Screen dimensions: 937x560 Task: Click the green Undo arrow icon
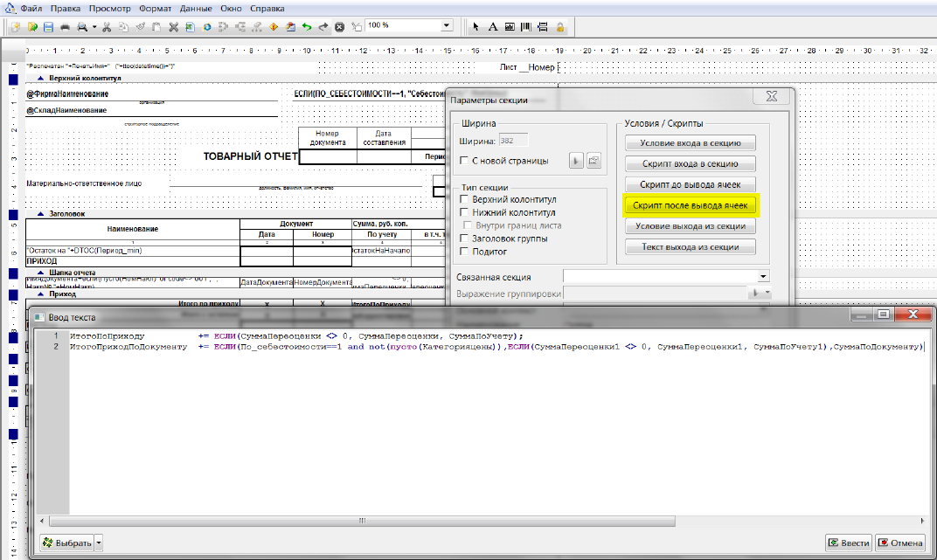[307, 27]
